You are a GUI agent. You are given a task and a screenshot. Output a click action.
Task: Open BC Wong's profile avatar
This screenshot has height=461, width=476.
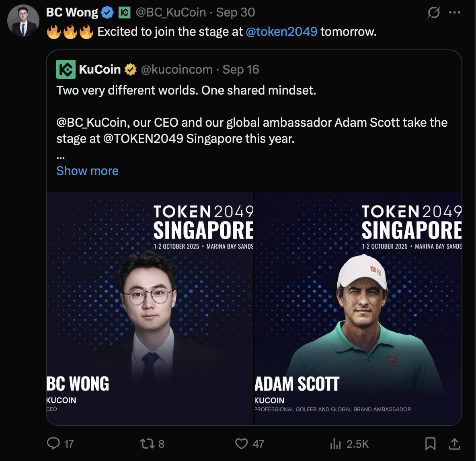[23, 21]
